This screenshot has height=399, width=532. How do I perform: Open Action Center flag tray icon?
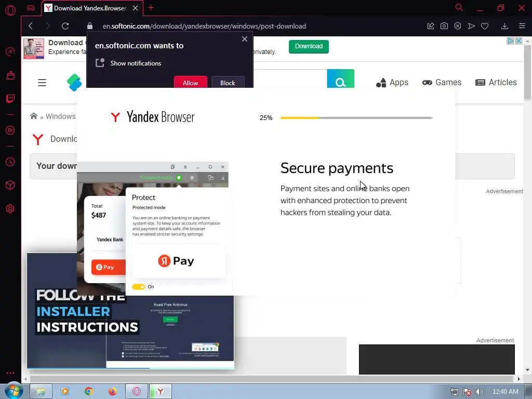(467, 392)
